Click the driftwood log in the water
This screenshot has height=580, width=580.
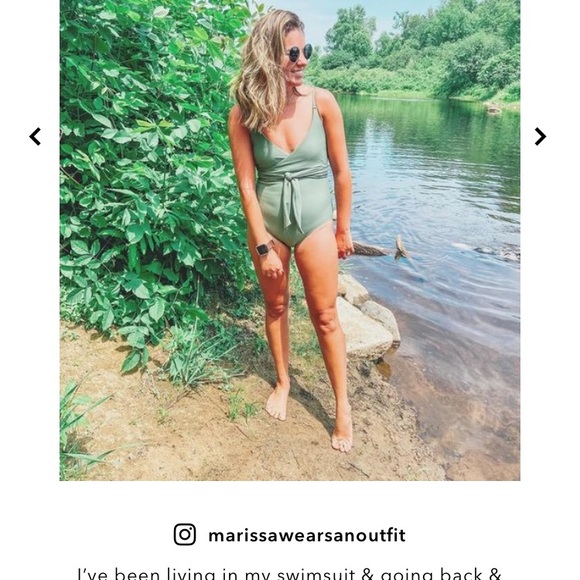click(381, 249)
